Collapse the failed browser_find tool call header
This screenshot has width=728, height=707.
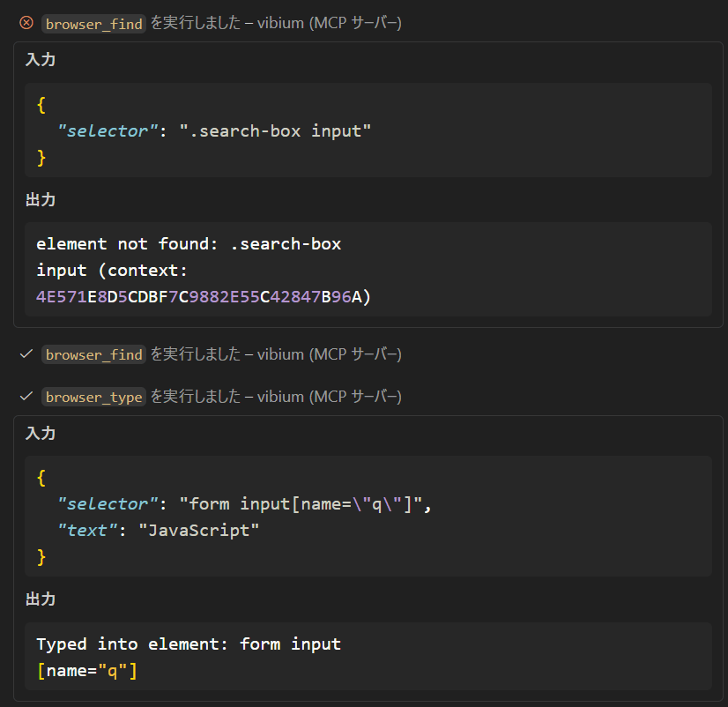point(222,24)
